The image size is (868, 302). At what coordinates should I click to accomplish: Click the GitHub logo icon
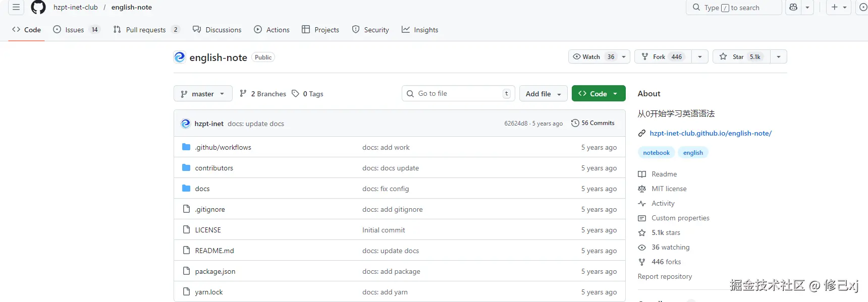click(38, 7)
